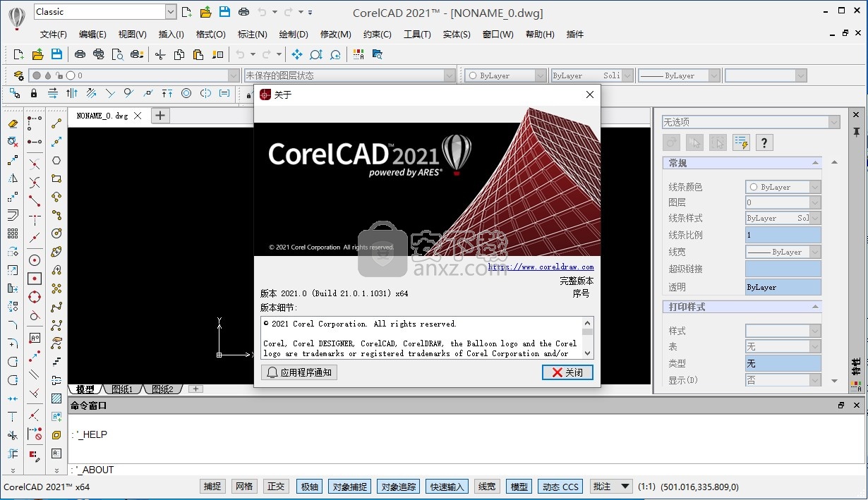This screenshot has height=500, width=868.
Task: Open the Layers Manager icon
Action: (18, 75)
